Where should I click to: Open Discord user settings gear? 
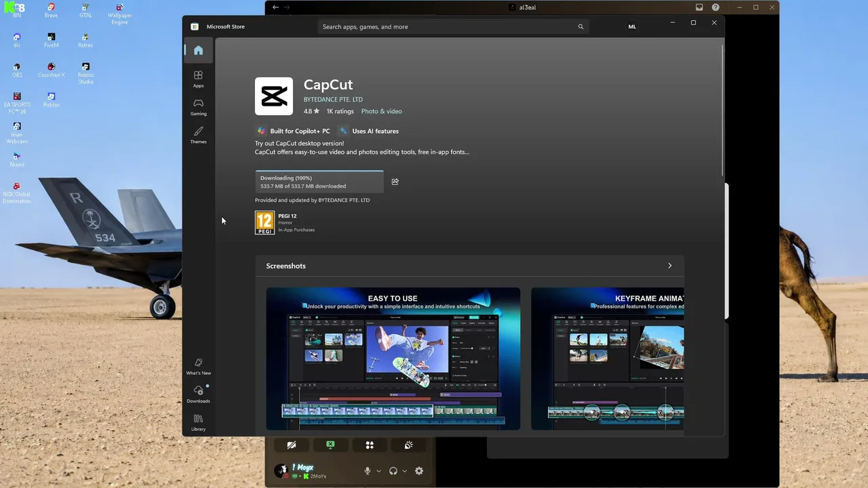tap(419, 471)
